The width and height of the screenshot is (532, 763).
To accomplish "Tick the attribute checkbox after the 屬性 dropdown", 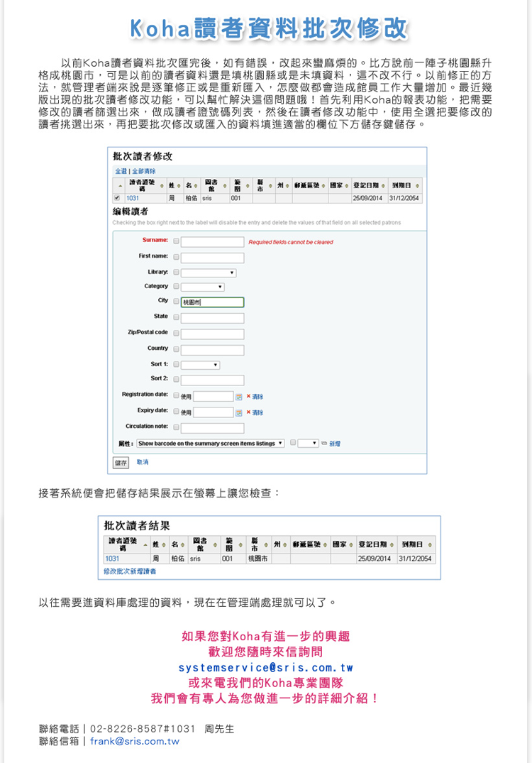I will pyautogui.click(x=293, y=443).
